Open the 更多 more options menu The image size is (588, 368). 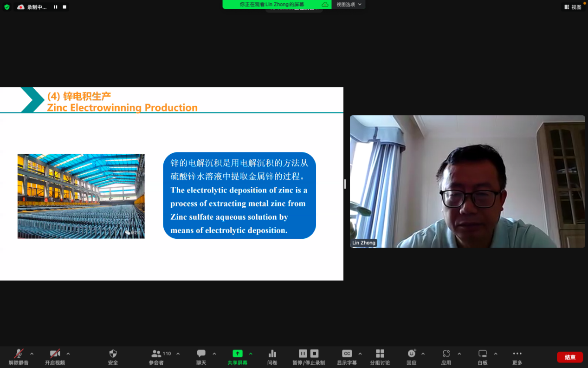(517, 357)
